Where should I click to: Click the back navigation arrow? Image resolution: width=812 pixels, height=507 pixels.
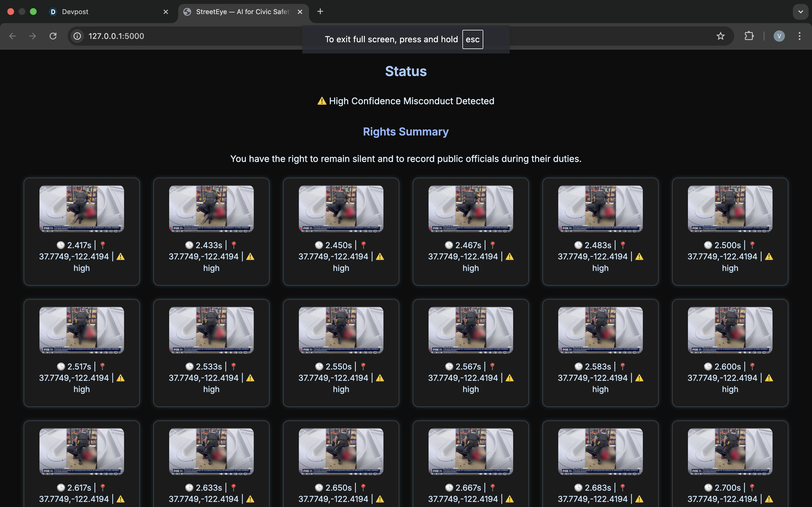(12, 36)
